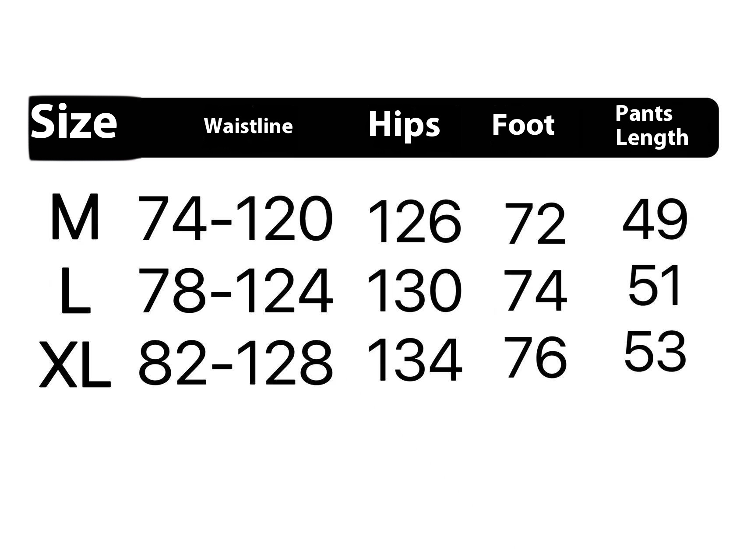Click the 126 hips value
The image size is (747, 560).
tap(414, 221)
